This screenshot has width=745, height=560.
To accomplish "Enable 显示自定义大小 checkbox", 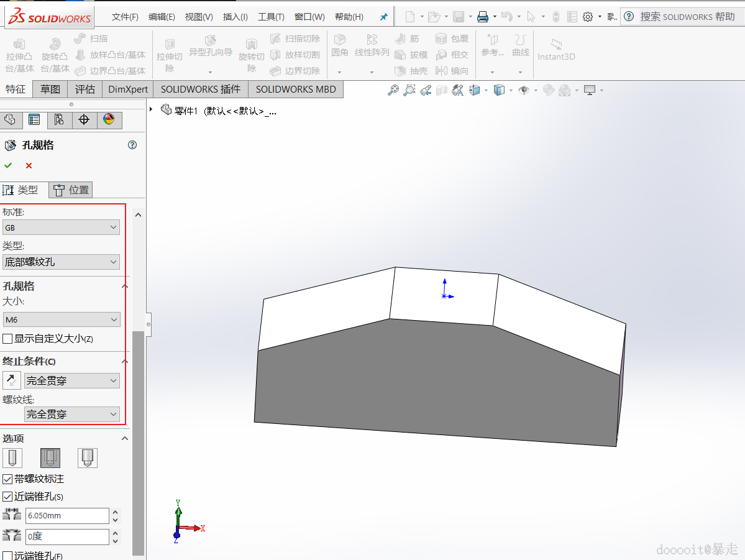I will (7, 339).
